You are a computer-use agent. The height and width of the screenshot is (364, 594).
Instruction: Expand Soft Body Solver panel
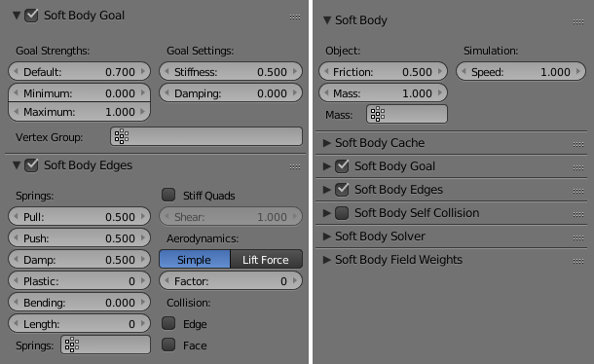coord(326,237)
